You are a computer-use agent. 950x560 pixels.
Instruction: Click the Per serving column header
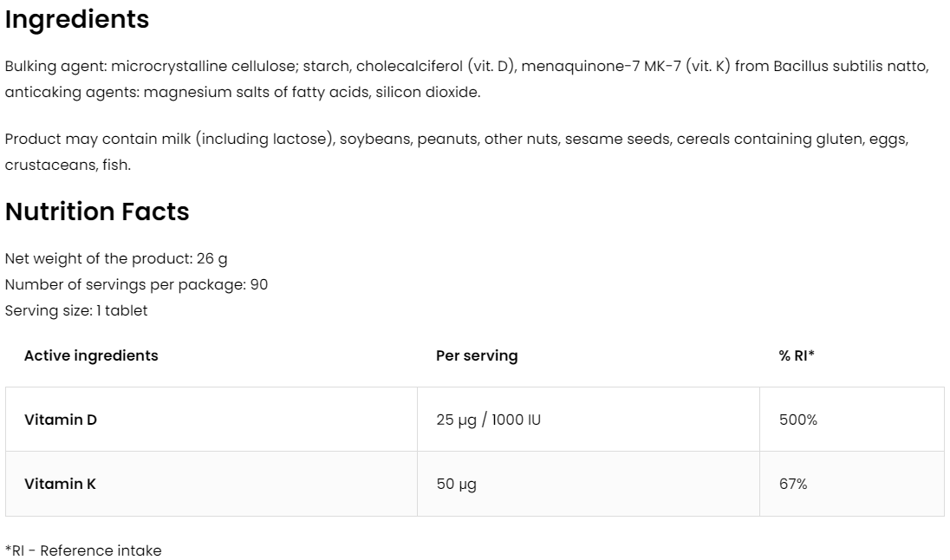click(x=477, y=355)
